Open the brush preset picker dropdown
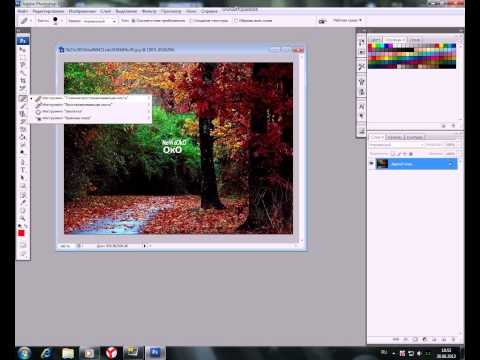Viewport: 480px width, 360px height. (57, 21)
